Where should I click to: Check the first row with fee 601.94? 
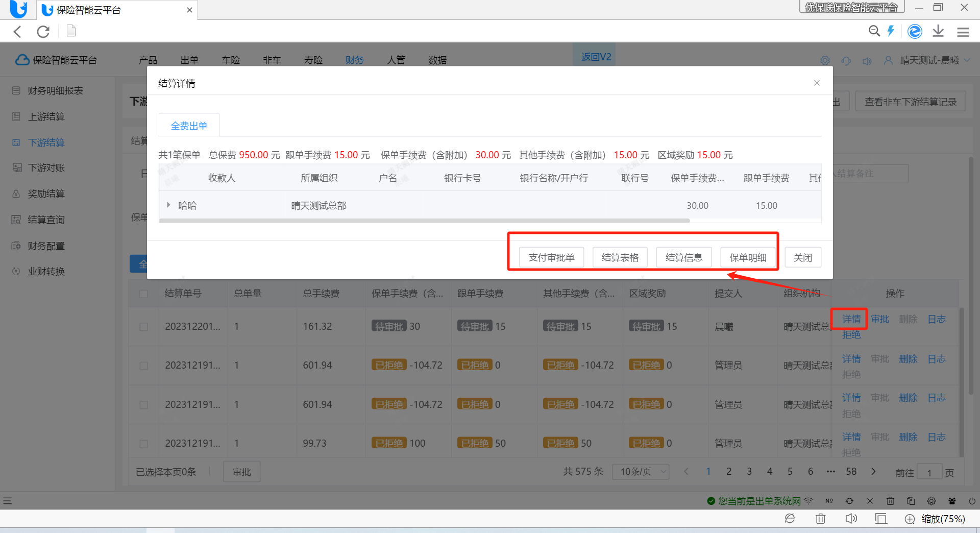click(x=143, y=366)
